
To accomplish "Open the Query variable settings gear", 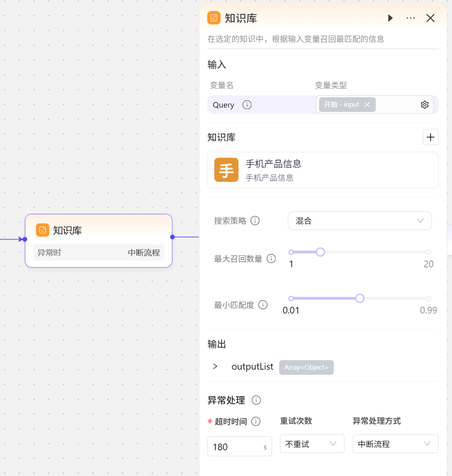I will (425, 105).
